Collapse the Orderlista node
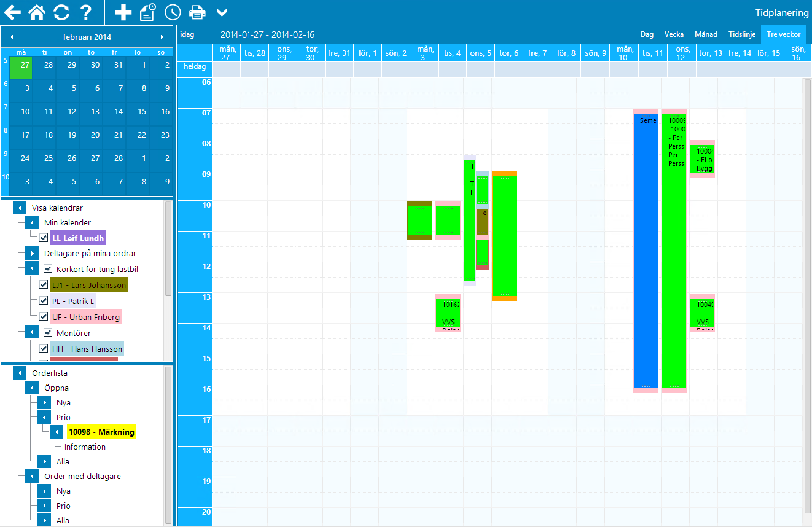Viewport: 812px width, 527px height. click(x=19, y=373)
